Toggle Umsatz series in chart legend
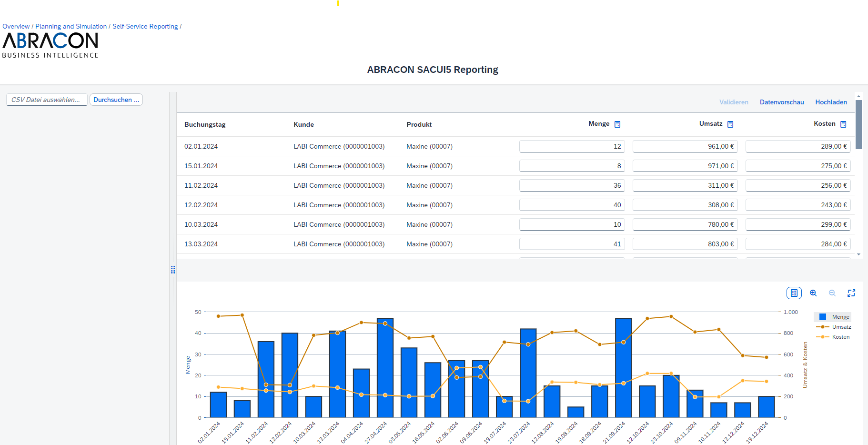Screen dimensions: 868x445 [836, 327]
